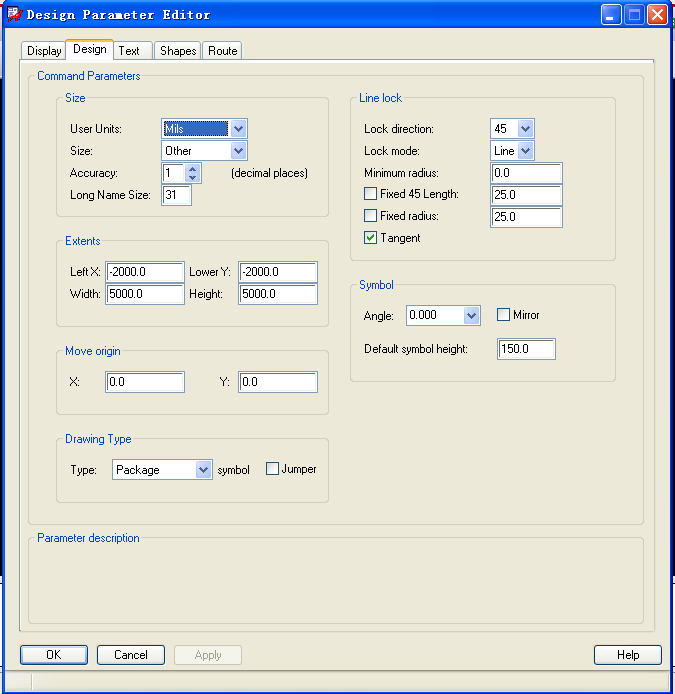Select the Design tab
Viewport: 675px width, 694px height.
(90, 49)
